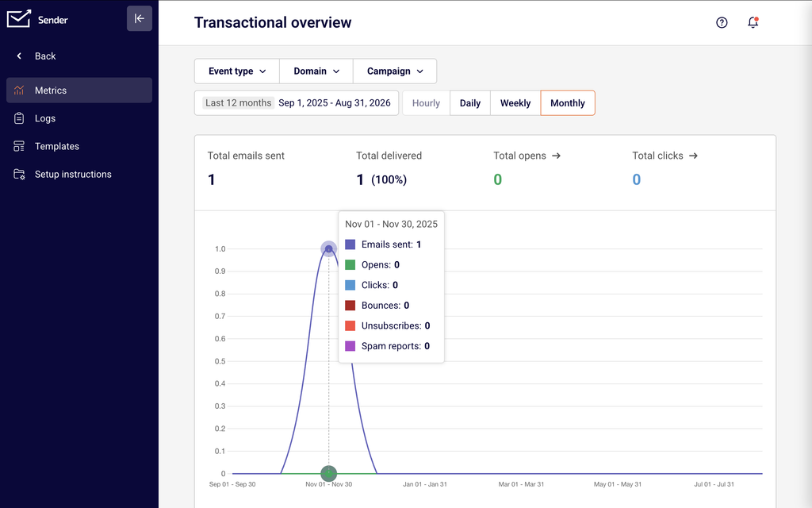
Task: Click the violet Spam reports swatch in tooltip
Action: (350, 346)
